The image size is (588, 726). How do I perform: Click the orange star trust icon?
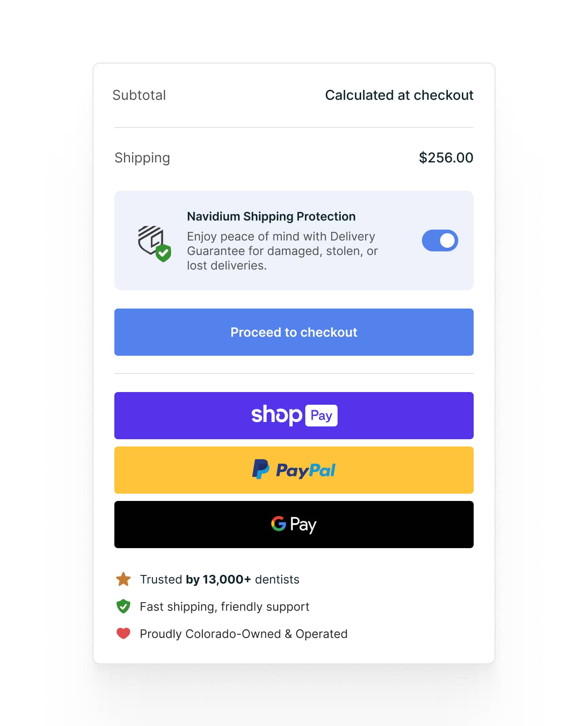pyautogui.click(x=122, y=579)
